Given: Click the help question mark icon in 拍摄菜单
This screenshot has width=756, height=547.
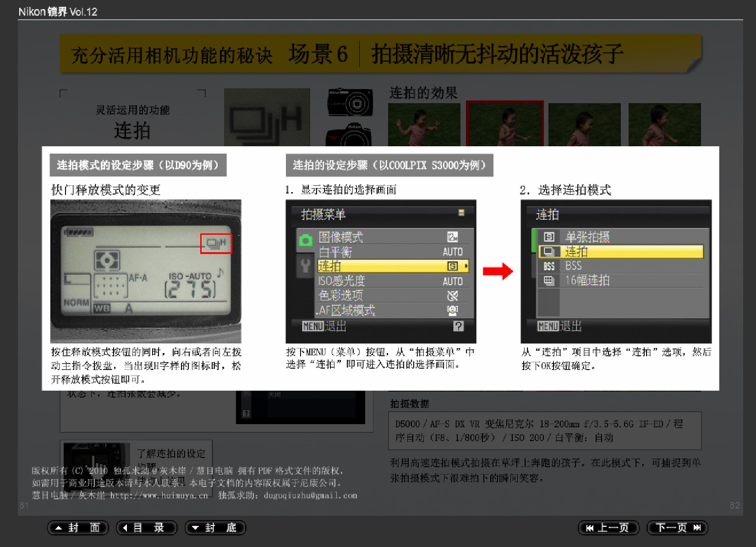Looking at the screenshot, I should click(458, 326).
